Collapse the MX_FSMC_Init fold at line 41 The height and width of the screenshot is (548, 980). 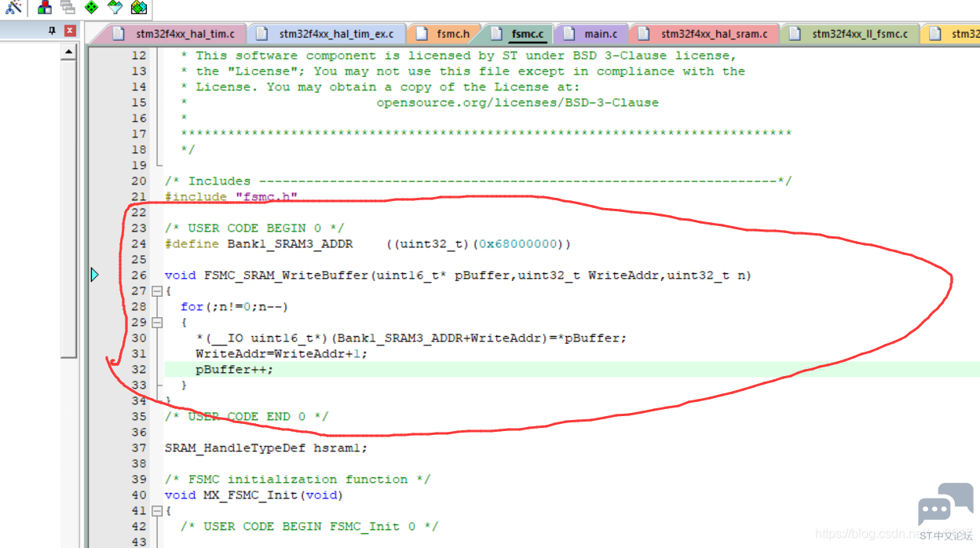(x=157, y=510)
